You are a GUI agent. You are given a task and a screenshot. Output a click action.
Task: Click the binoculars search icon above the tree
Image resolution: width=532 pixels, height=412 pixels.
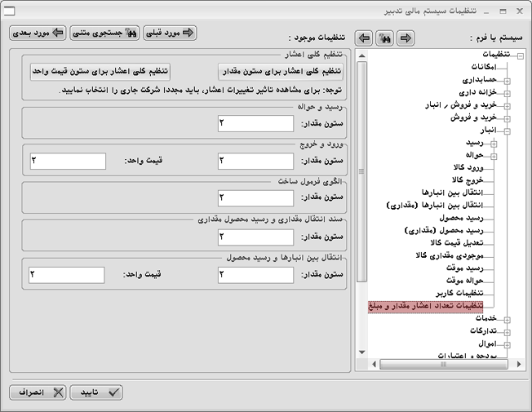click(385, 38)
